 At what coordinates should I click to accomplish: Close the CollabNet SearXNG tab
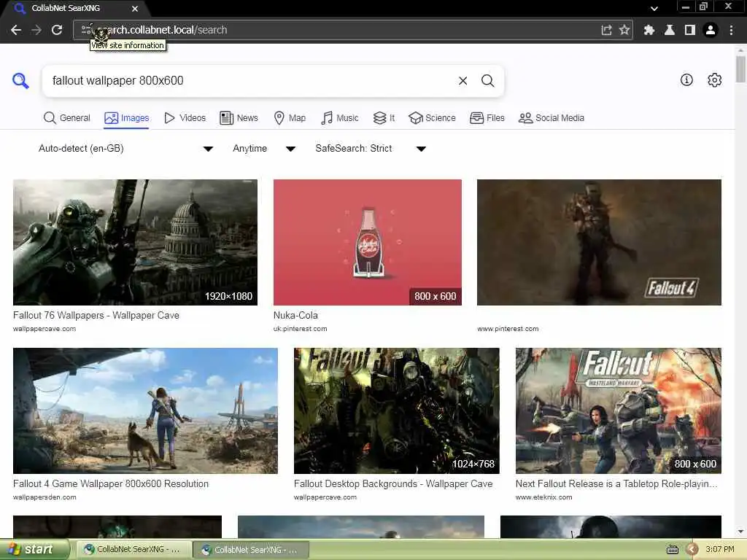click(x=135, y=9)
